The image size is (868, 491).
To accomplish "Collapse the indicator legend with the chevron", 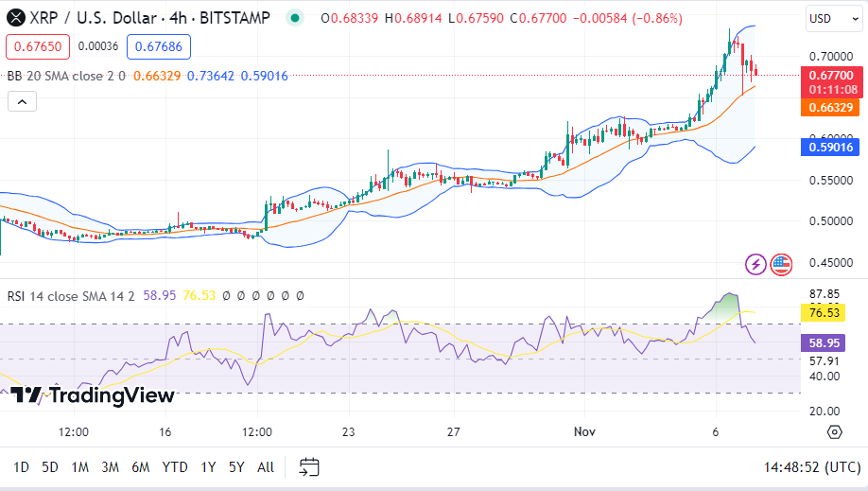I will 22,101.
